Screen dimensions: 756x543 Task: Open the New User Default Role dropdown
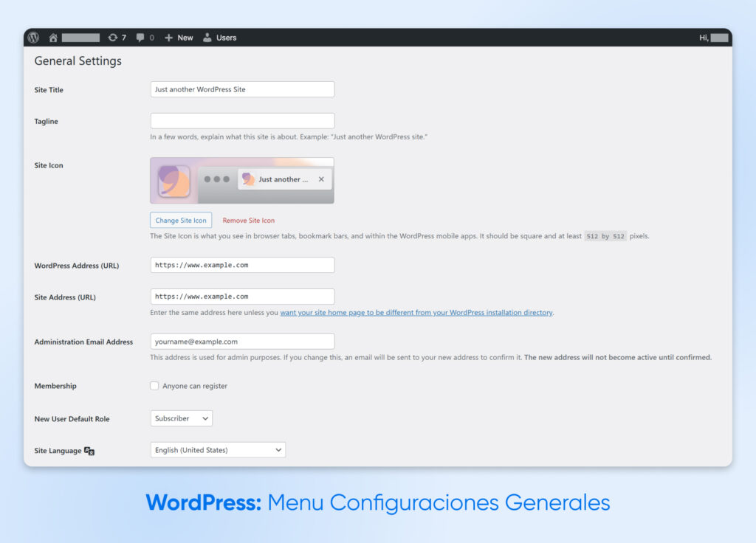pos(181,418)
